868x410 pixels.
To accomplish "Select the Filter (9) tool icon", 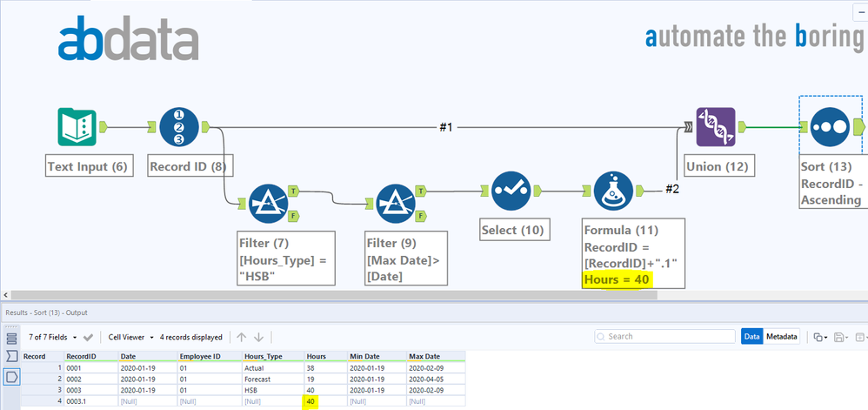I will pos(396,204).
